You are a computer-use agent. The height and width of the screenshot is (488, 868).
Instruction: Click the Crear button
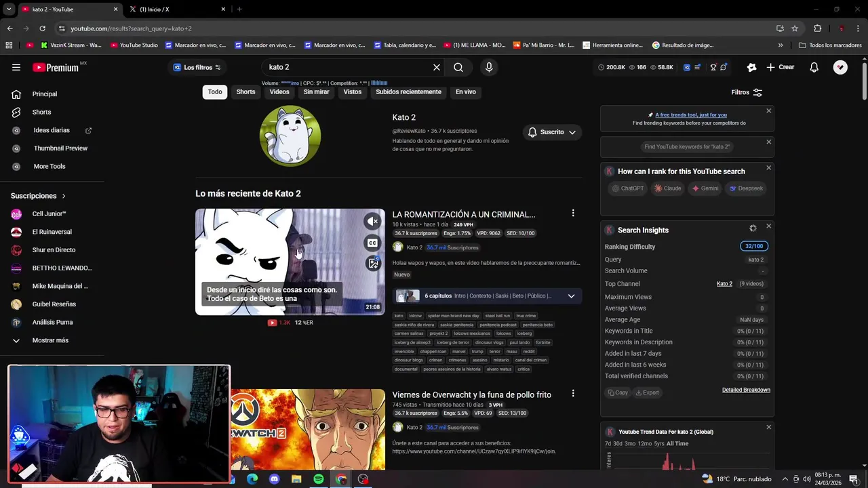[781, 67]
